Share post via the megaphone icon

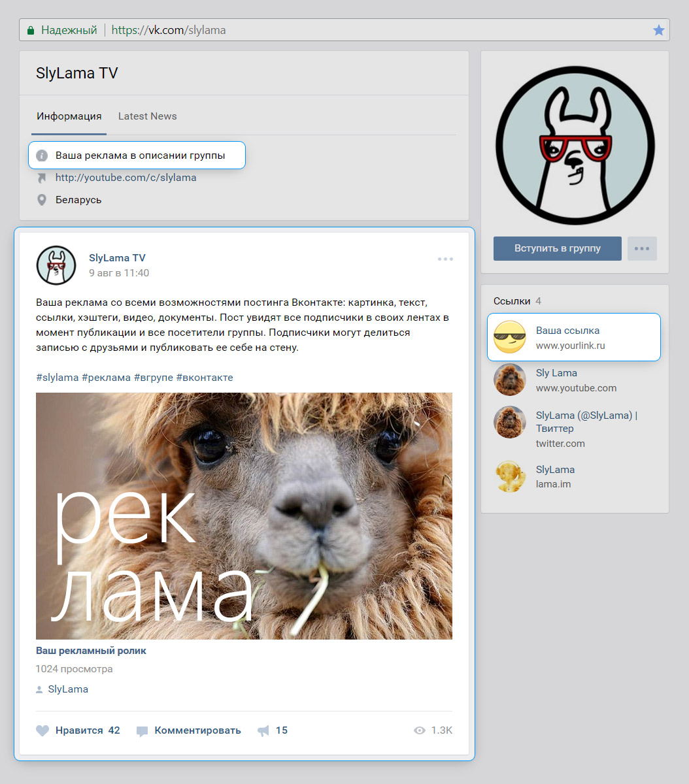point(263,730)
